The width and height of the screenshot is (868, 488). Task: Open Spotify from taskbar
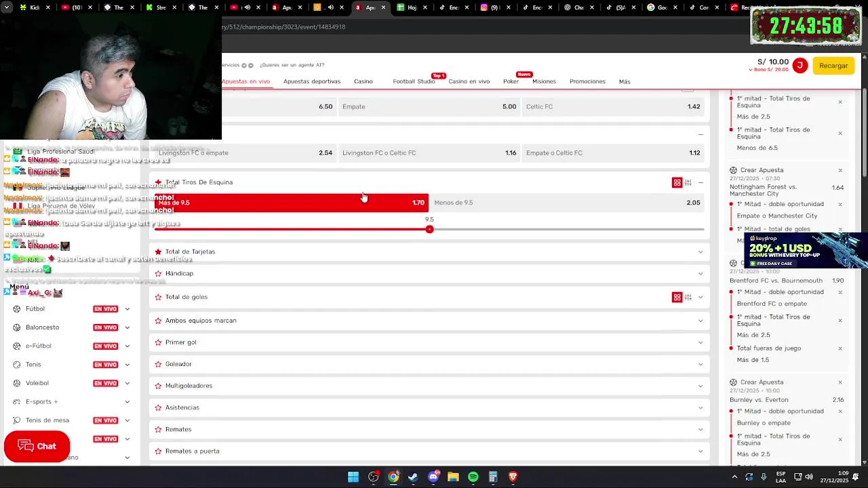(x=473, y=477)
